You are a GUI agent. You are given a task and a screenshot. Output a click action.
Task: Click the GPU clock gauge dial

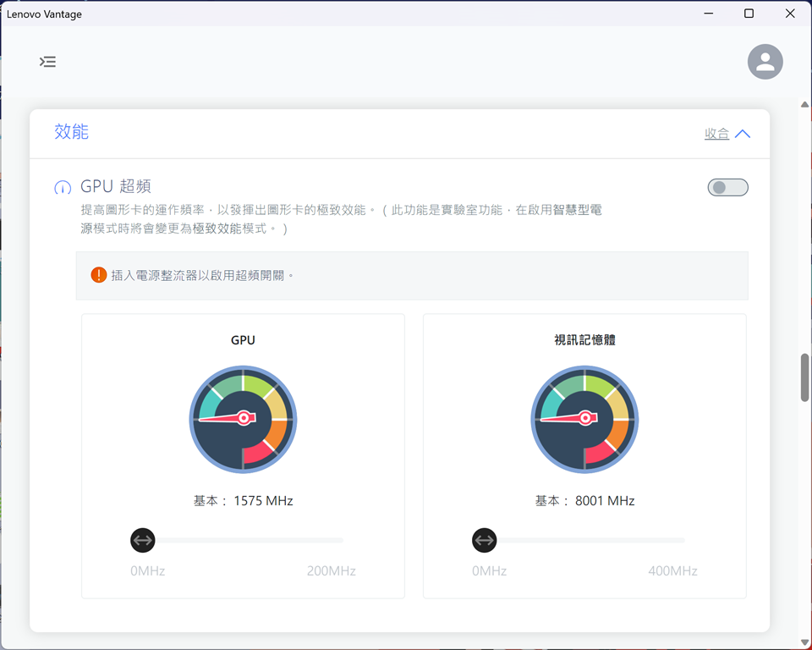coord(243,419)
